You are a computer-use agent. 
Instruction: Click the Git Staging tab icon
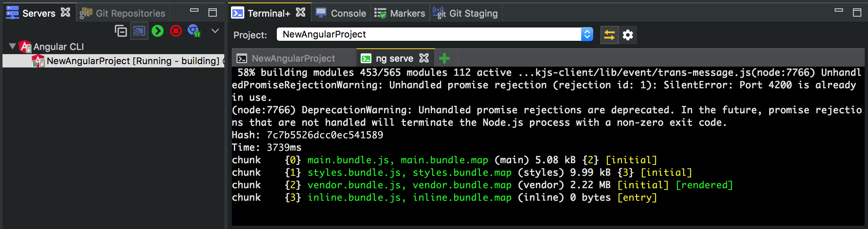439,13
